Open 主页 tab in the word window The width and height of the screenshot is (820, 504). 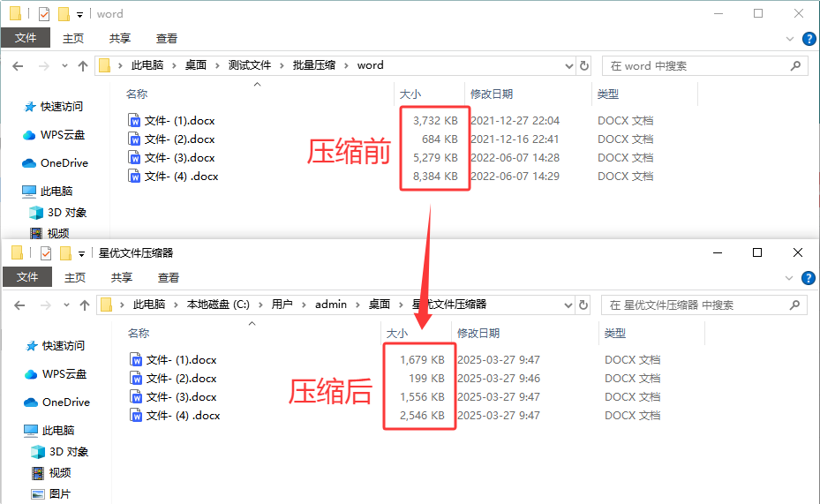click(x=73, y=38)
